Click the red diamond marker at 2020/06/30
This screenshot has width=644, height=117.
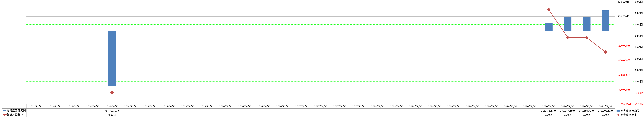pyautogui.click(x=548, y=10)
